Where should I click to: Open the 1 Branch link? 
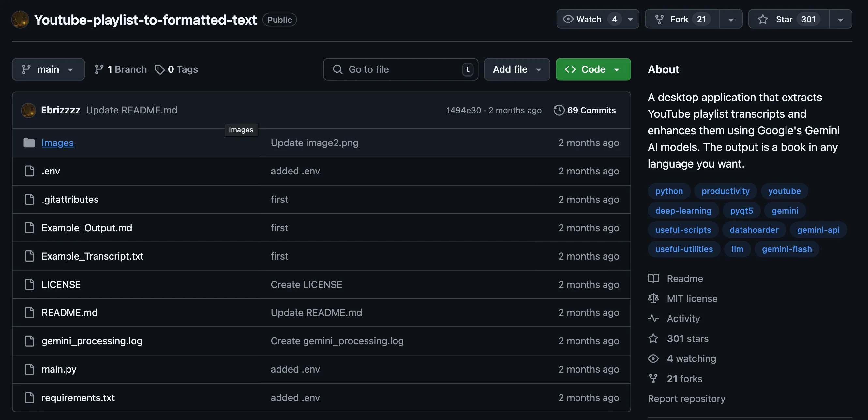pos(121,69)
